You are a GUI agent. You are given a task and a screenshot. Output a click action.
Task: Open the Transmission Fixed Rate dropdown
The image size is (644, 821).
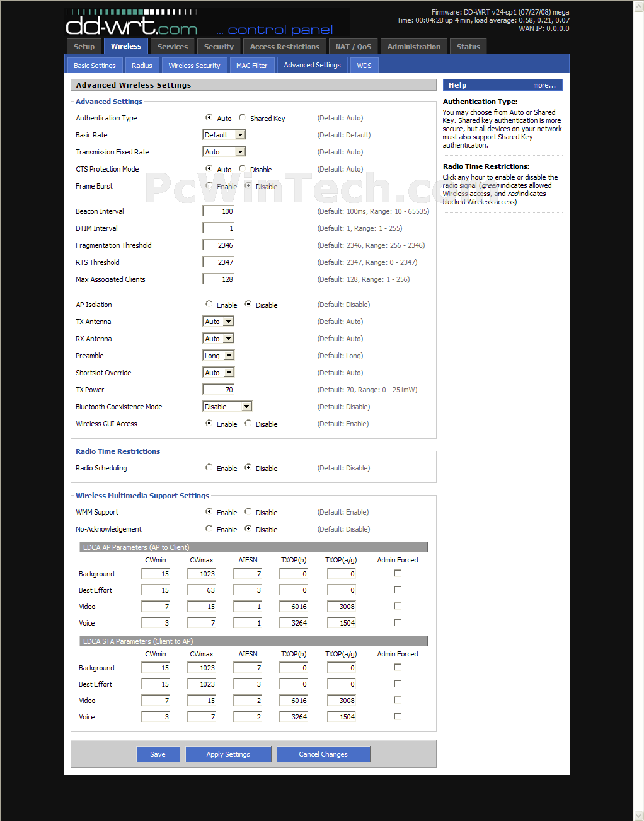224,152
